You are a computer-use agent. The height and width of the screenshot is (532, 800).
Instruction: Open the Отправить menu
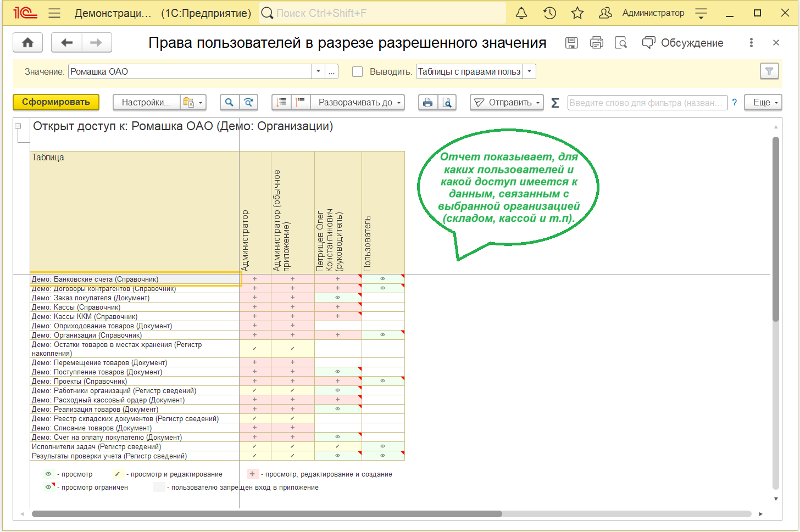click(x=507, y=103)
